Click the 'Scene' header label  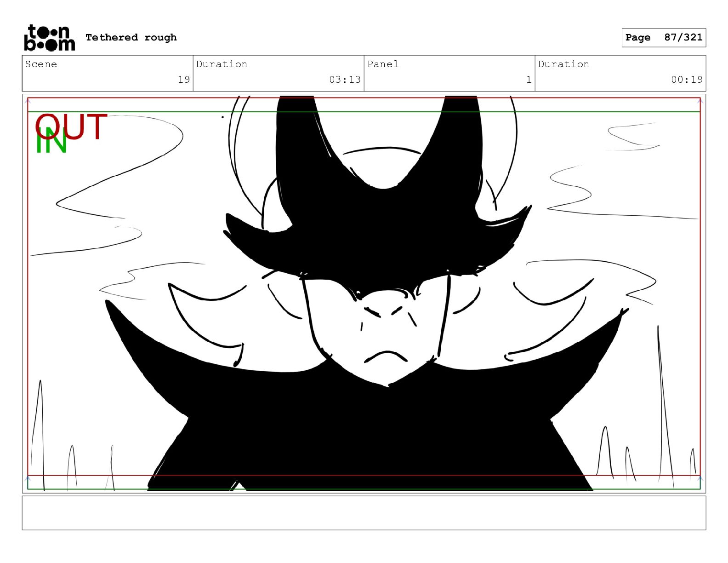41,64
